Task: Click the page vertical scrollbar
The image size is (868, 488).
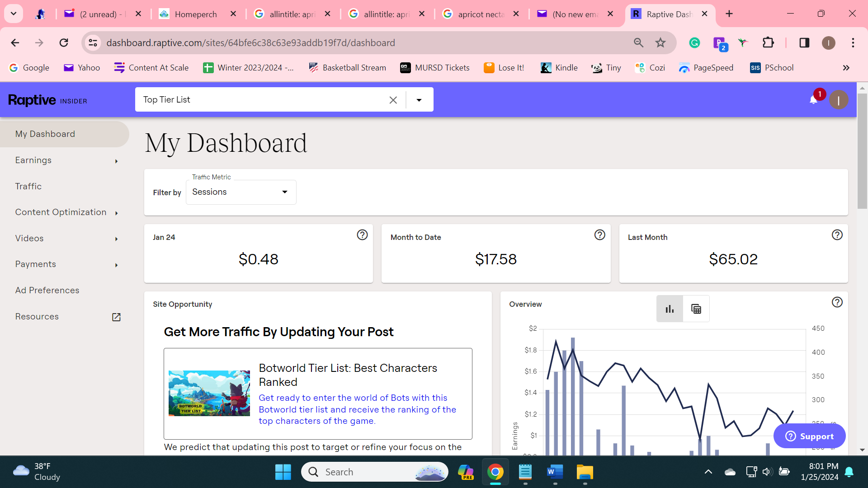Action: 862,151
